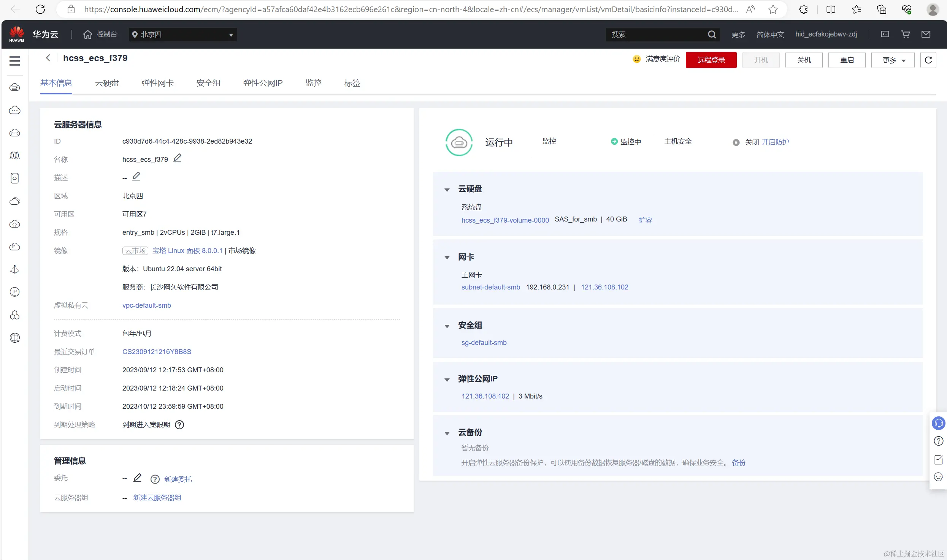Switch to the 监控 tab

[313, 83]
